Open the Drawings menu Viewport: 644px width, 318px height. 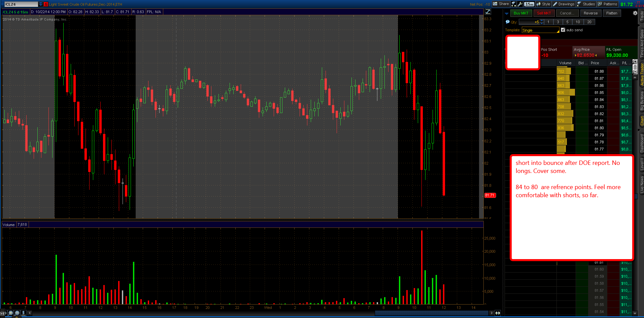point(564,4)
